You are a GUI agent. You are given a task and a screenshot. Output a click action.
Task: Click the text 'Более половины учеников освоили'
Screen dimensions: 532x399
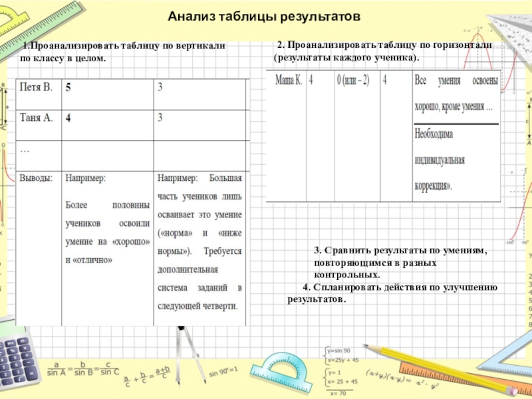point(108,214)
